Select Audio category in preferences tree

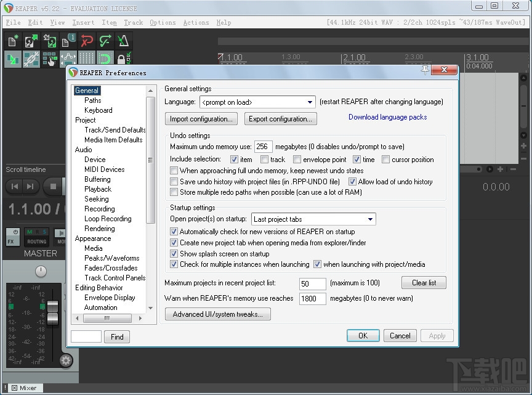click(84, 150)
